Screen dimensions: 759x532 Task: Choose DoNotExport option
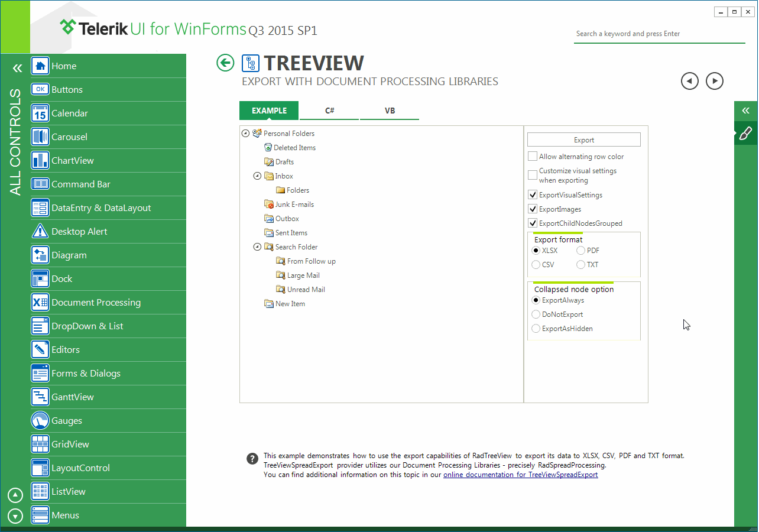[x=536, y=314]
